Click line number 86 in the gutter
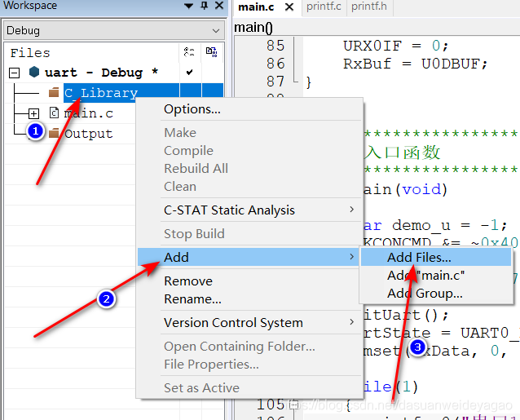This screenshot has width=520, height=420. click(275, 64)
